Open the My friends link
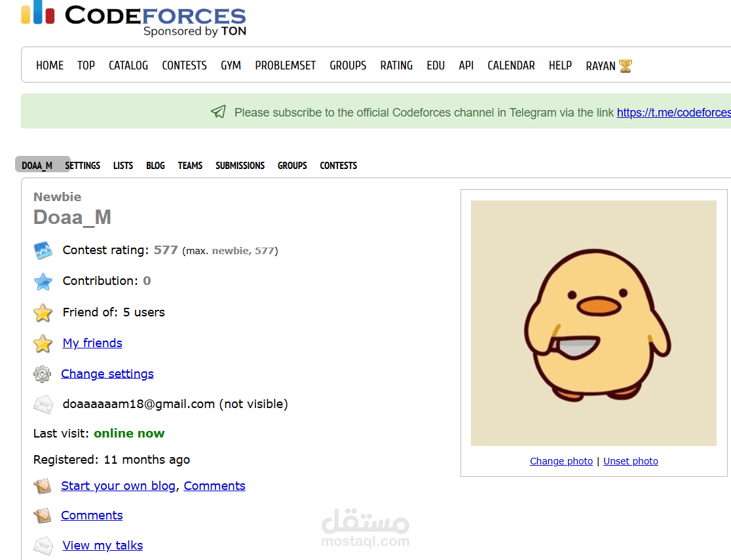The width and height of the screenshot is (731, 560). [x=92, y=343]
